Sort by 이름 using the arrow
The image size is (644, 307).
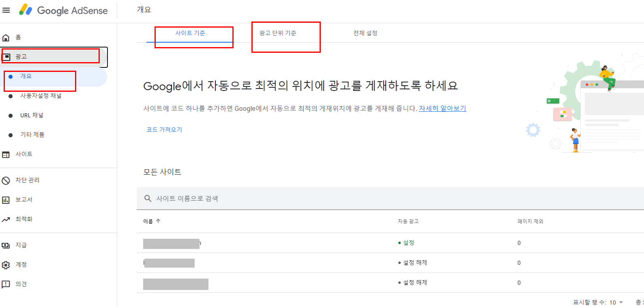pyautogui.click(x=158, y=221)
